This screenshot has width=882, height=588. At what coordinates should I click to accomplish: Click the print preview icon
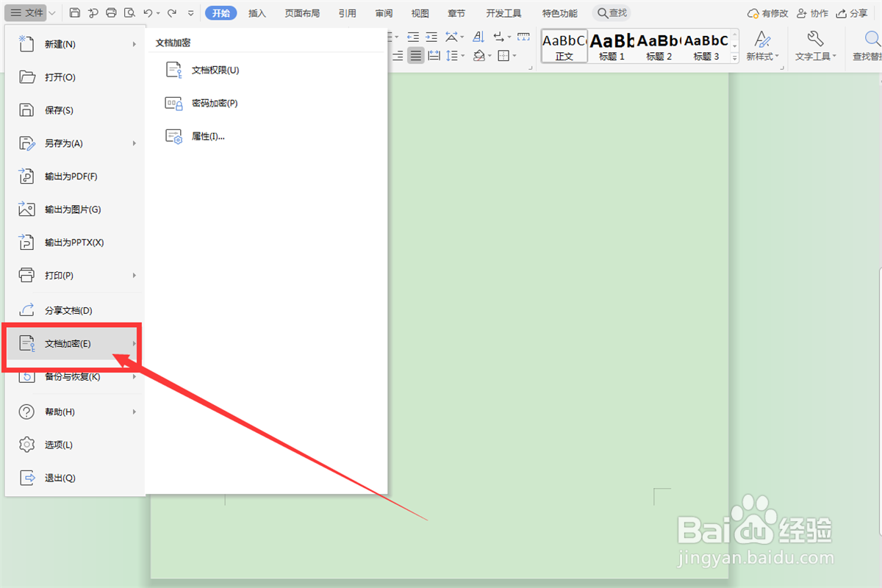[129, 13]
